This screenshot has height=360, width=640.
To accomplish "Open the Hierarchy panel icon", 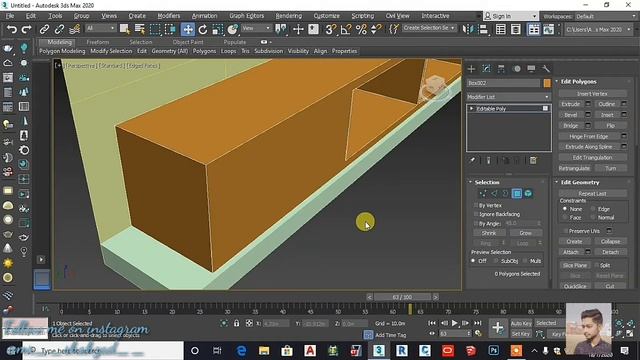I will click(501, 69).
